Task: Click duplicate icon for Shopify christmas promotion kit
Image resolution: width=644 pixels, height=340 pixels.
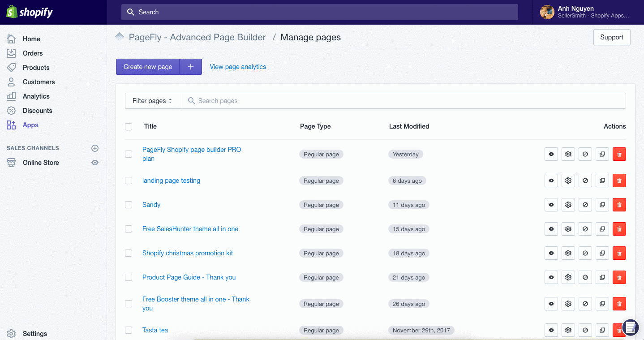Action: 602,253
